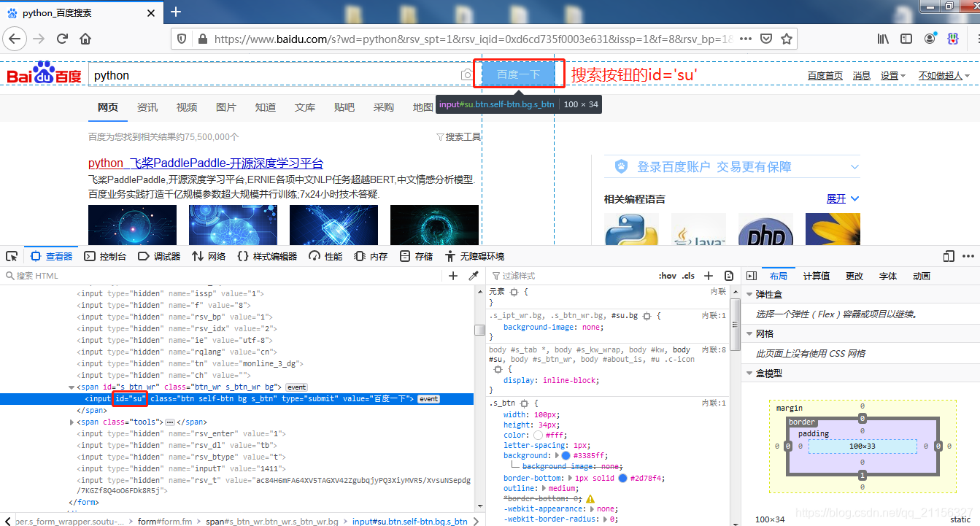
Task: Select the 动画 Animations sidebar tab
Action: coord(922,276)
